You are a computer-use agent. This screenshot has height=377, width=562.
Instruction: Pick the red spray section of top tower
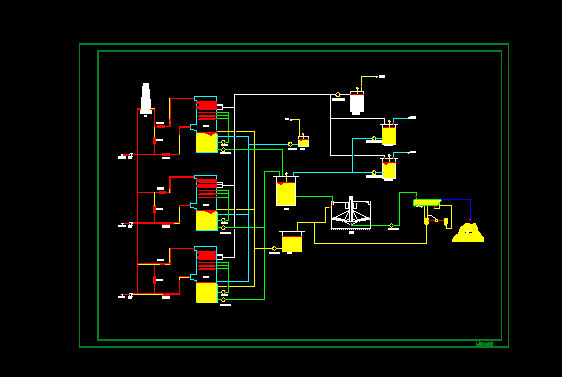206,105
